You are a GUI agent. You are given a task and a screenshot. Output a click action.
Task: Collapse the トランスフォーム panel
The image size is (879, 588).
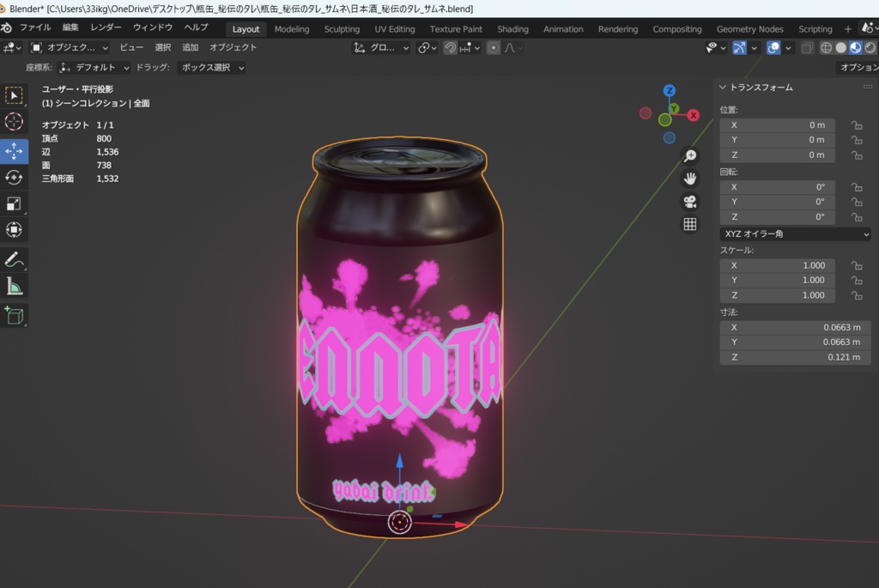click(723, 88)
